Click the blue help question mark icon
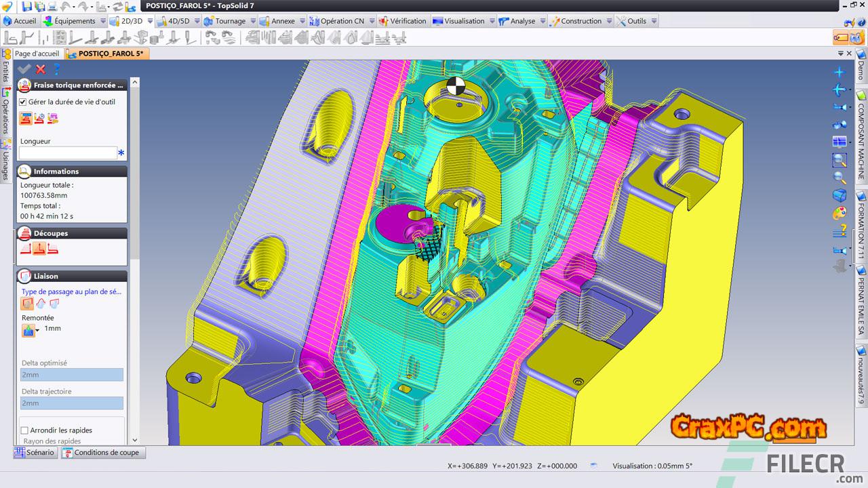Viewport: 868px width, 488px height. click(x=57, y=69)
